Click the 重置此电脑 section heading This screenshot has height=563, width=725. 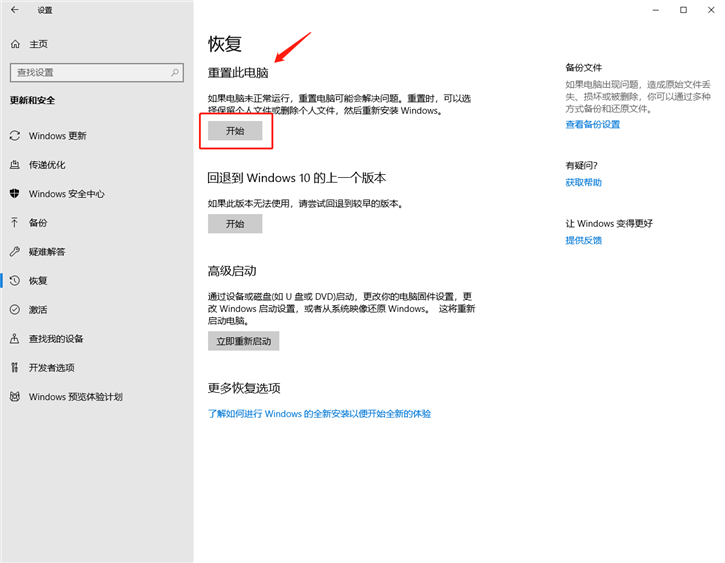pos(238,73)
